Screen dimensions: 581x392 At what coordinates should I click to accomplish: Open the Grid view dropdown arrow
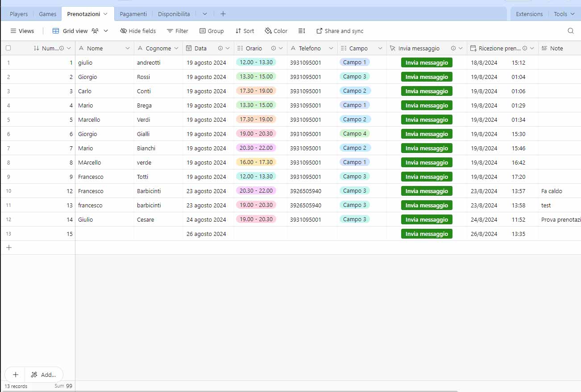pyautogui.click(x=106, y=31)
